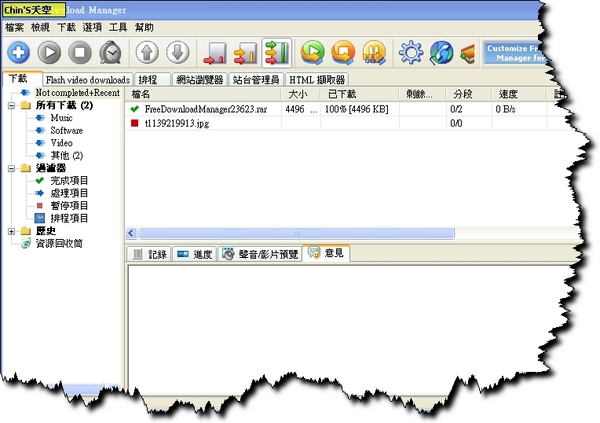This screenshot has width=600, height=423.
Task: Move the download up in the list
Action: pos(147,52)
